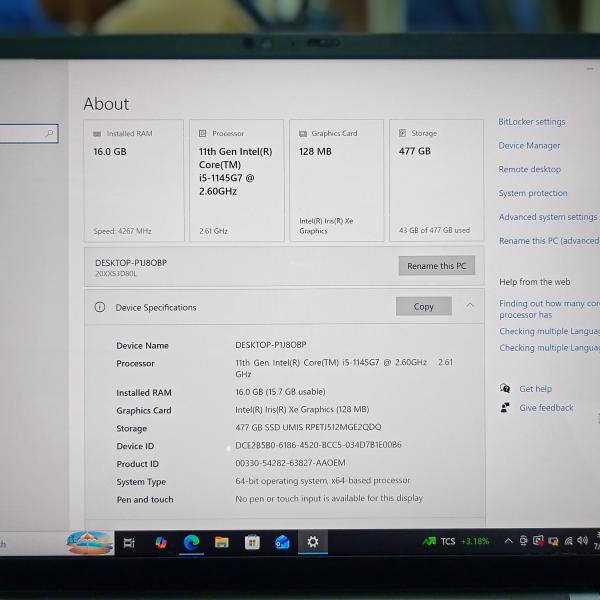Click the Device ID value DCE2B5B0-6186-4520
Screen dimensions: 600x600
(318, 445)
